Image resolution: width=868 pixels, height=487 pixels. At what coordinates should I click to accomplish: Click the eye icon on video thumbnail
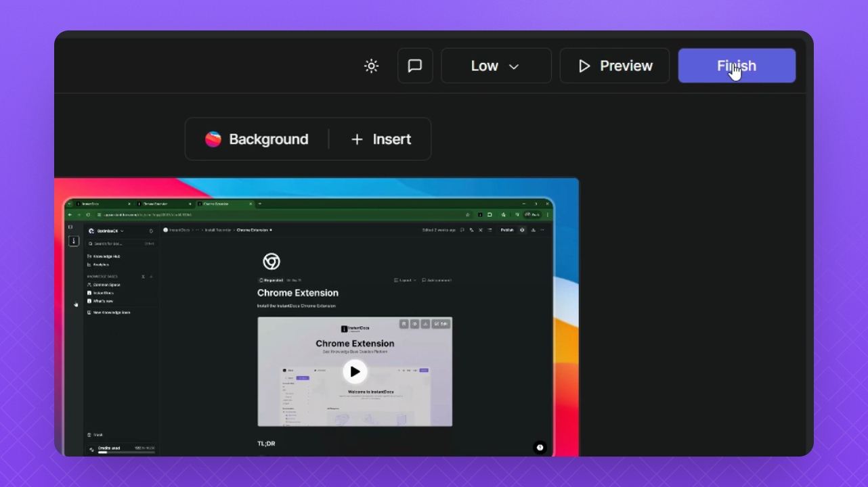pos(414,324)
